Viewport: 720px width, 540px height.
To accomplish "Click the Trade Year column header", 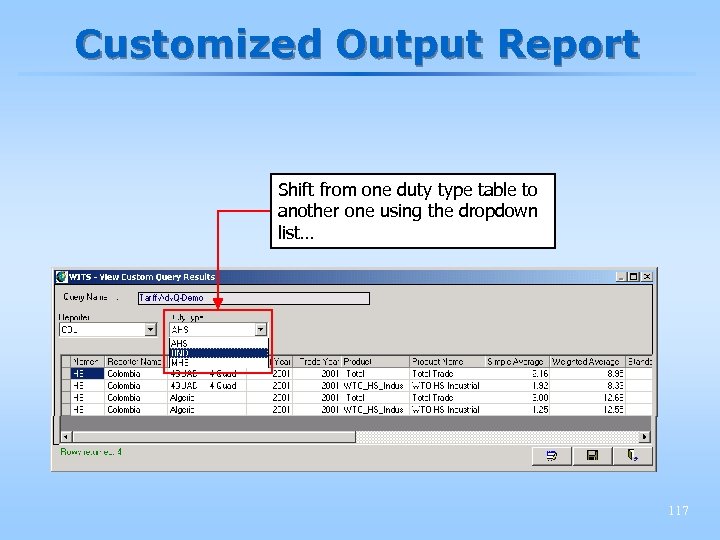I will 317,362.
